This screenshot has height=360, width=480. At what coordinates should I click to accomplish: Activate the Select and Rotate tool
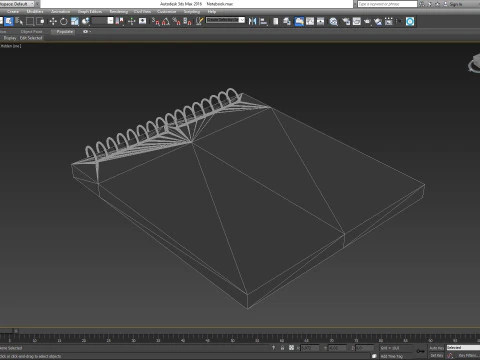tap(63, 21)
